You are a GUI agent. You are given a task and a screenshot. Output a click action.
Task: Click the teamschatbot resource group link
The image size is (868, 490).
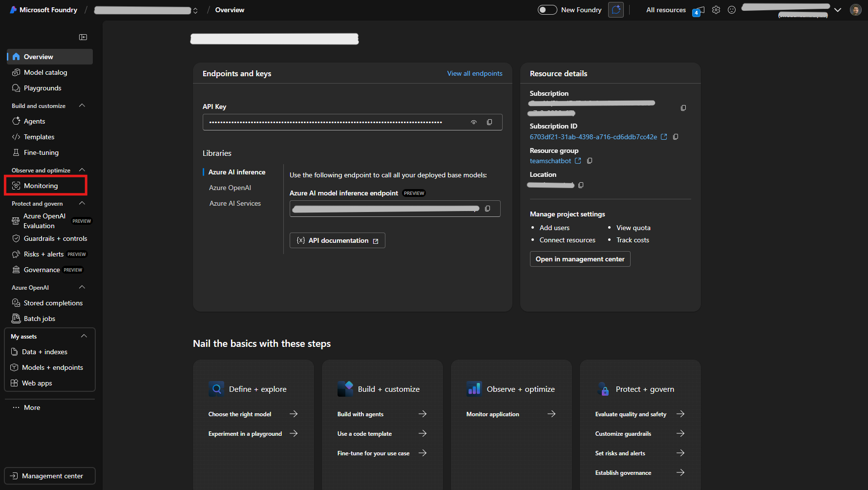click(550, 161)
